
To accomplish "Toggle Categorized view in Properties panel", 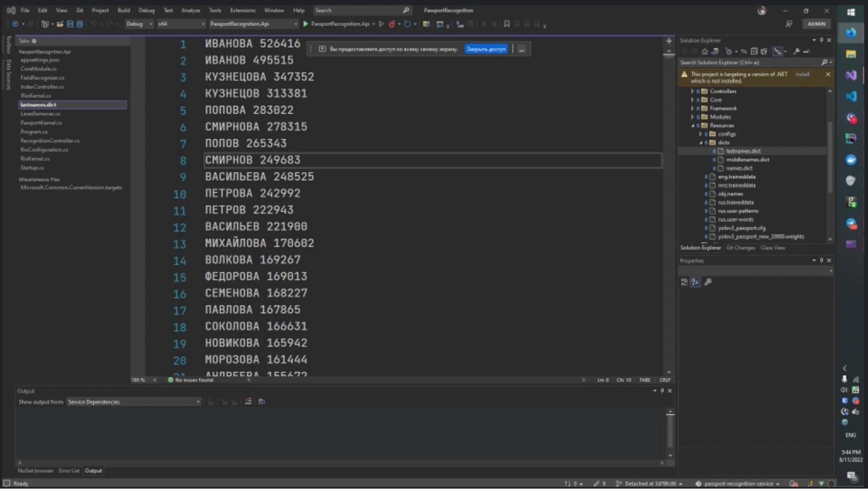I will (x=684, y=282).
